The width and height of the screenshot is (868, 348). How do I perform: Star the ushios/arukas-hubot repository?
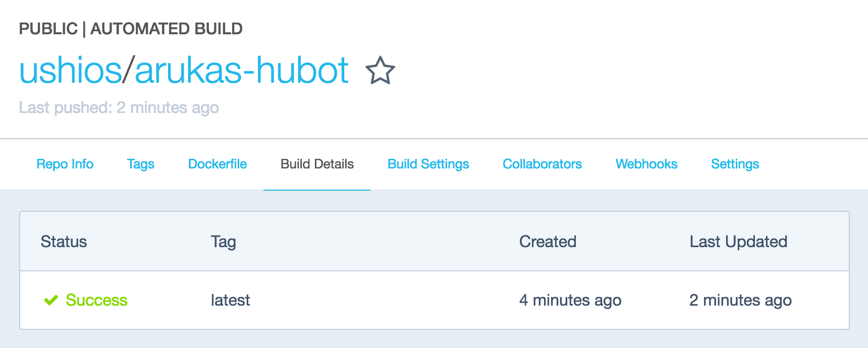coord(380,71)
